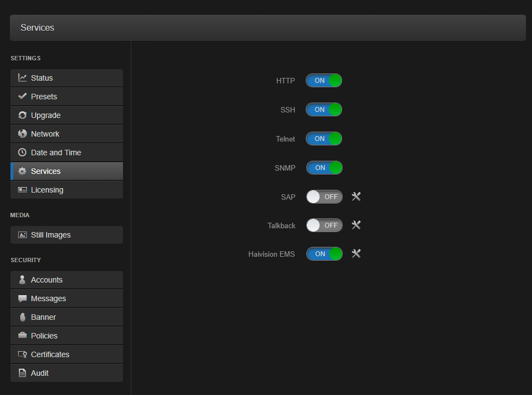
Task: Toggle SNMP service off
Action: [x=324, y=168]
